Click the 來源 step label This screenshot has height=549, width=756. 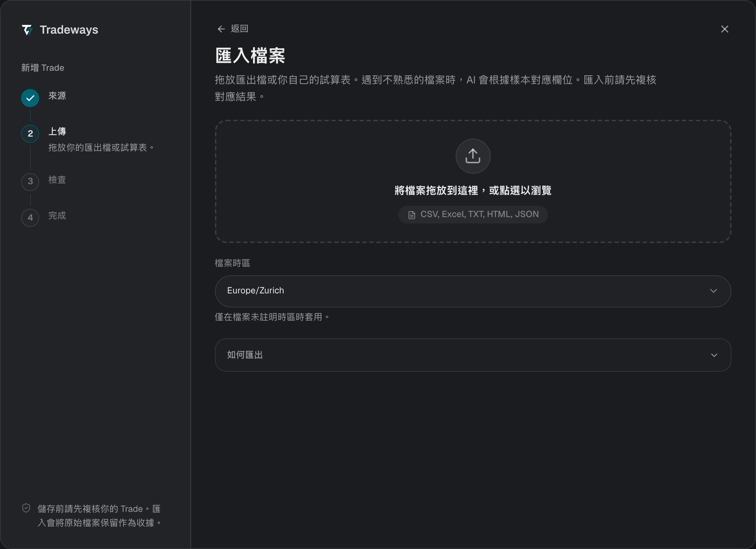pos(57,96)
